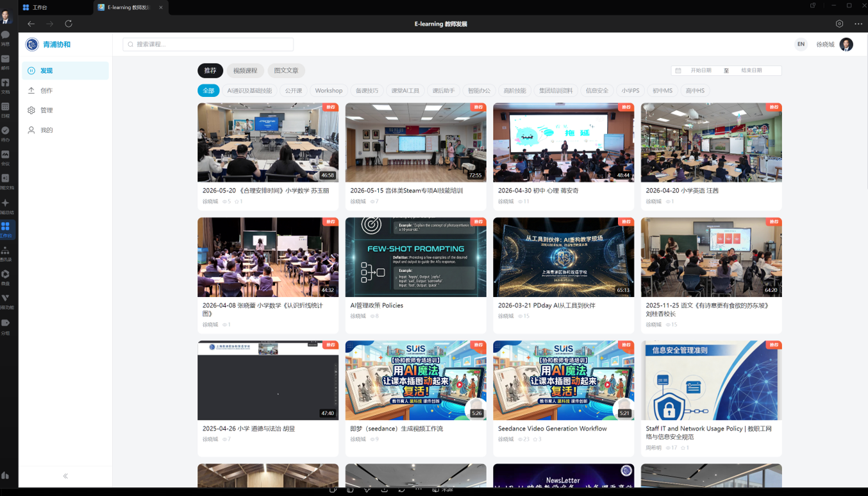Click the 徐晓斌 username at top right
Screen dimensions: 868x496
click(x=825, y=44)
